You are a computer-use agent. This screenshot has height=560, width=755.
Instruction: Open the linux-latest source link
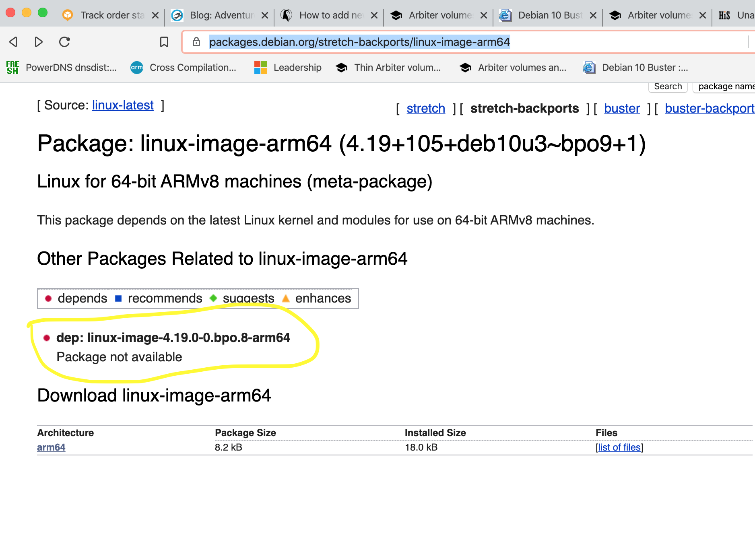123,105
